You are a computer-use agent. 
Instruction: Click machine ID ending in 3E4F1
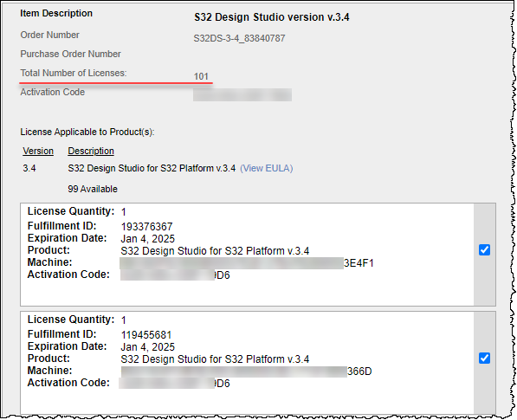tap(247, 263)
